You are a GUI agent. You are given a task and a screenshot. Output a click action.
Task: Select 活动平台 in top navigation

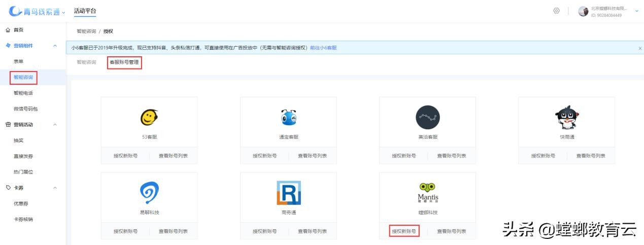(85, 11)
